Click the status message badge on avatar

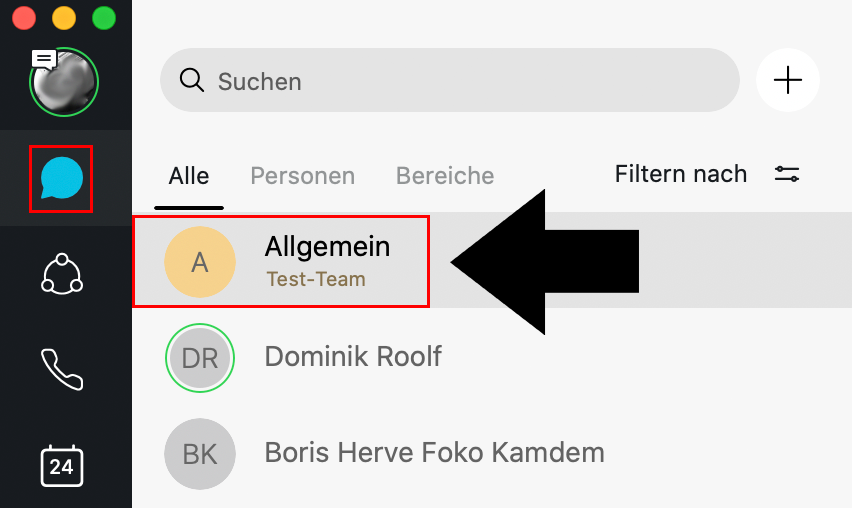point(44,59)
